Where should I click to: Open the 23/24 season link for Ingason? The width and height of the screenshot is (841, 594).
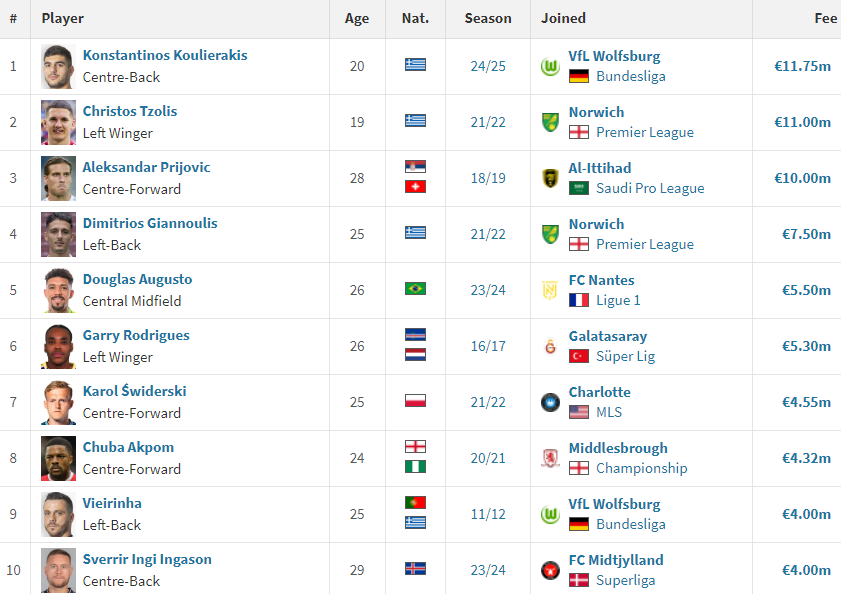488,570
